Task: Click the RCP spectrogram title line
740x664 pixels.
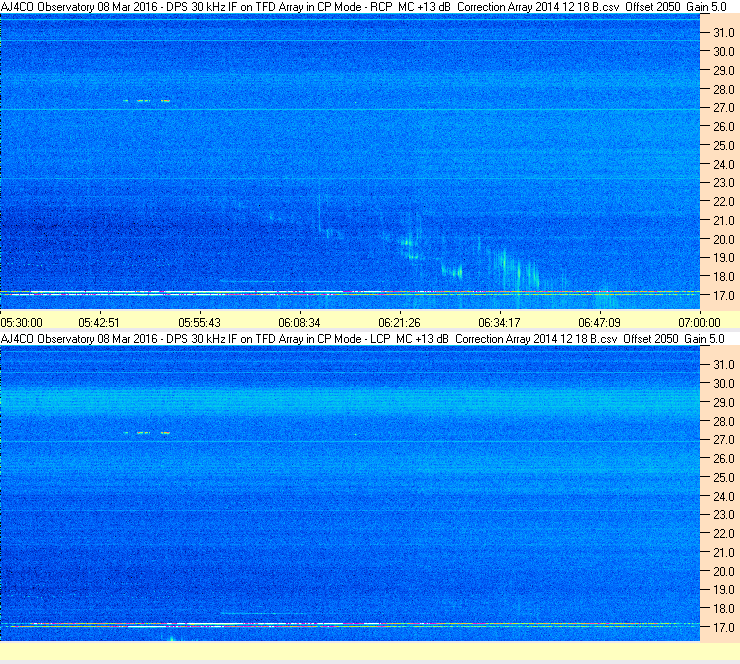Action: (363, 7)
